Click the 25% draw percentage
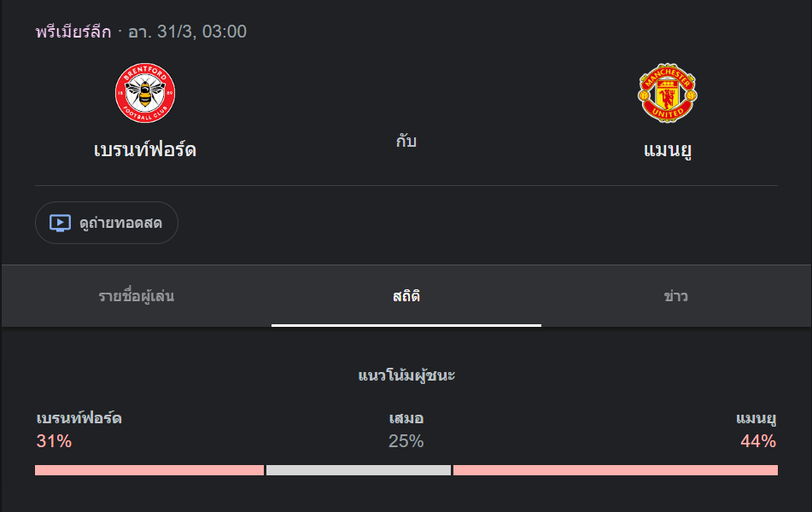812x512 pixels. [x=406, y=441]
